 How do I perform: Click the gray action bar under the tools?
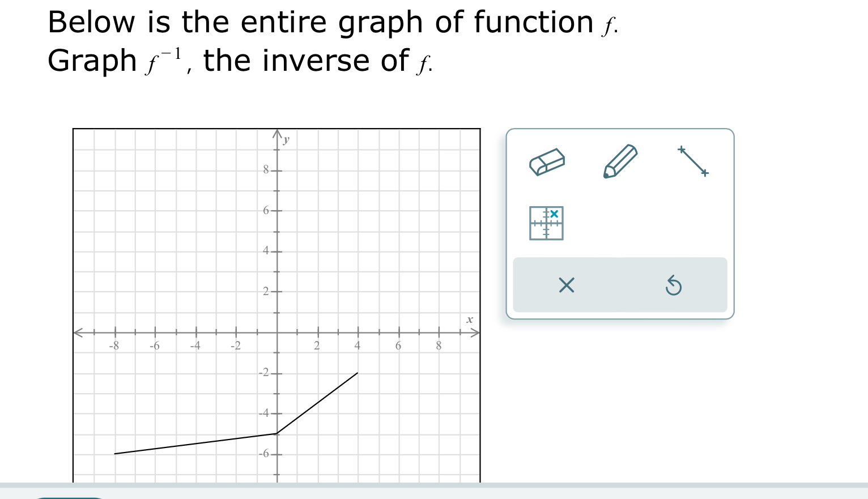click(620, 285)
